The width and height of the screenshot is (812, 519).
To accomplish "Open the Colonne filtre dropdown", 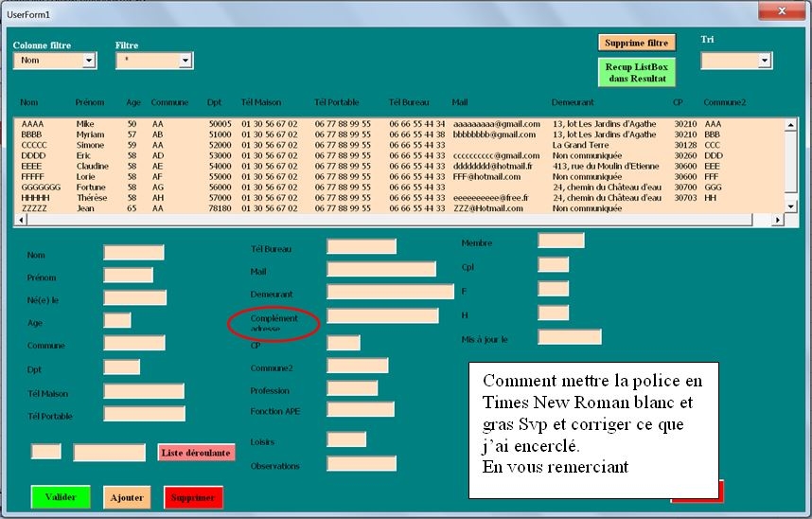I will [x=89, y=61].
